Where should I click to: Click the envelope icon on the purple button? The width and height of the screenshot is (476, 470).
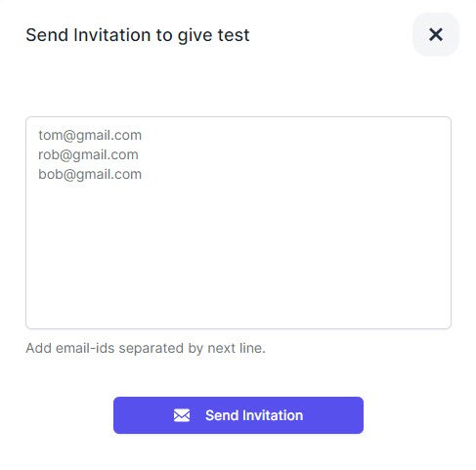(x=182, y=415)
